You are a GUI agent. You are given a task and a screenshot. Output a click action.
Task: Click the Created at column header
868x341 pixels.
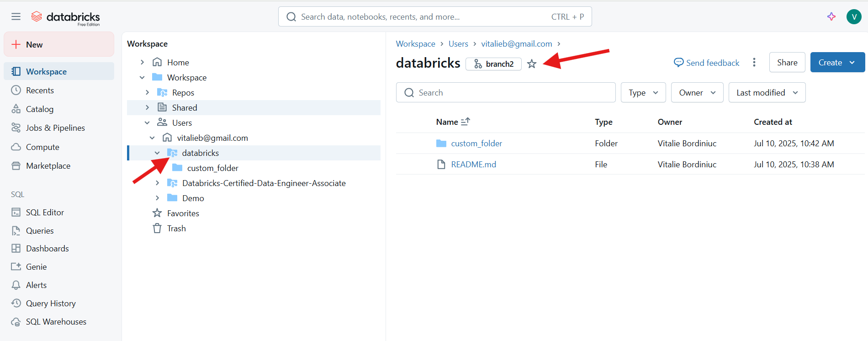click(773, 122)
